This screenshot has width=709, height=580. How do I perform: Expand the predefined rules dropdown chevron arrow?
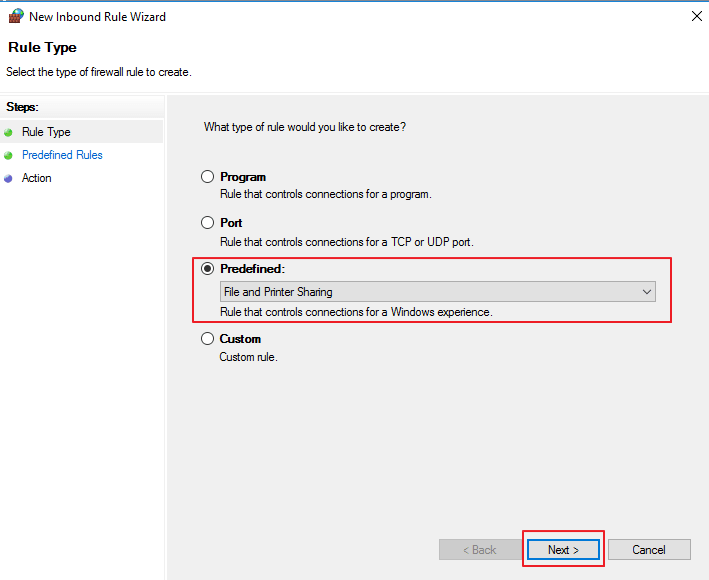(x=646, y=292)
